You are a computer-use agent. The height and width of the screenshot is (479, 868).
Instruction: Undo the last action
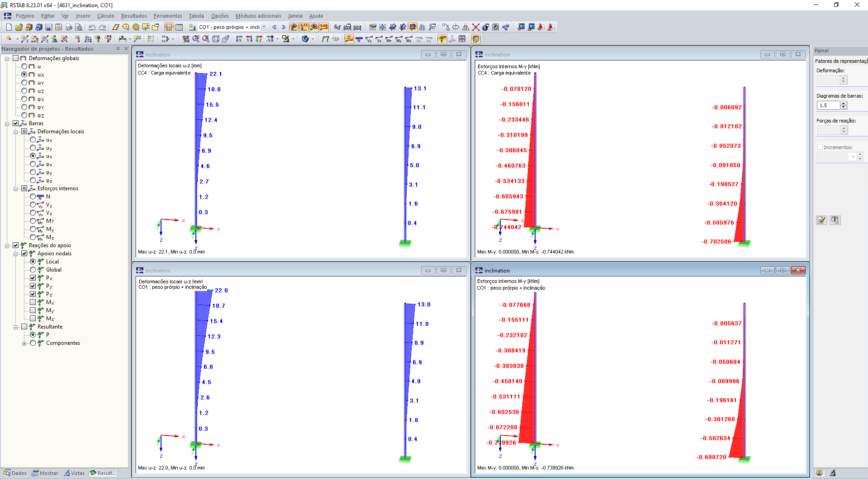click(92, 27)
